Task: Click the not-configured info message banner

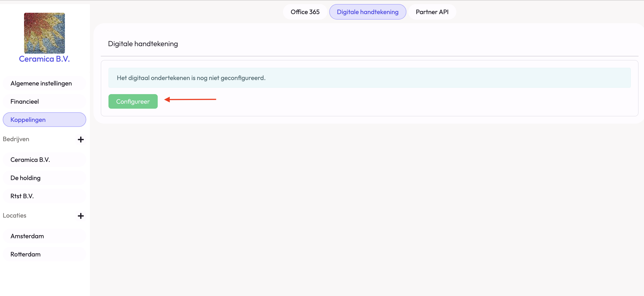Action: (x=369, y=78)
